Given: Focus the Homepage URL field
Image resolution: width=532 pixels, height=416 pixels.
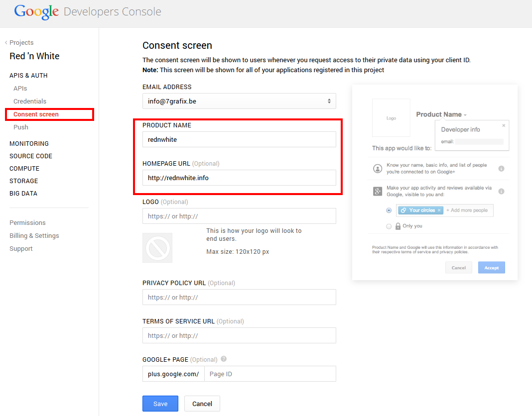Looking at the screenshot, I should point(239,178).
